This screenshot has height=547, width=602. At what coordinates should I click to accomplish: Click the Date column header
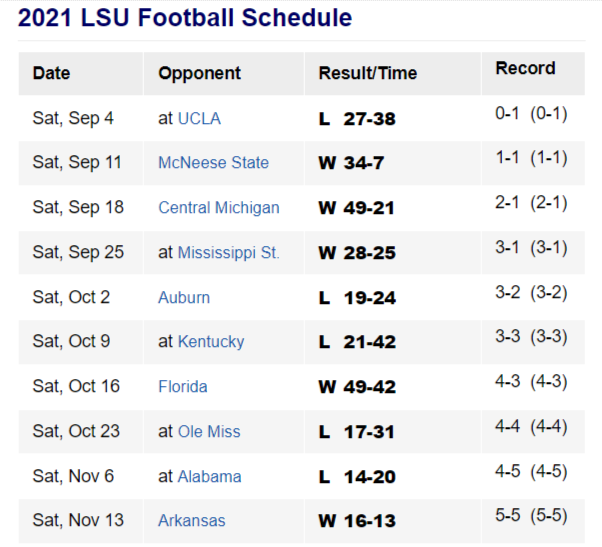tap(51, 73)
